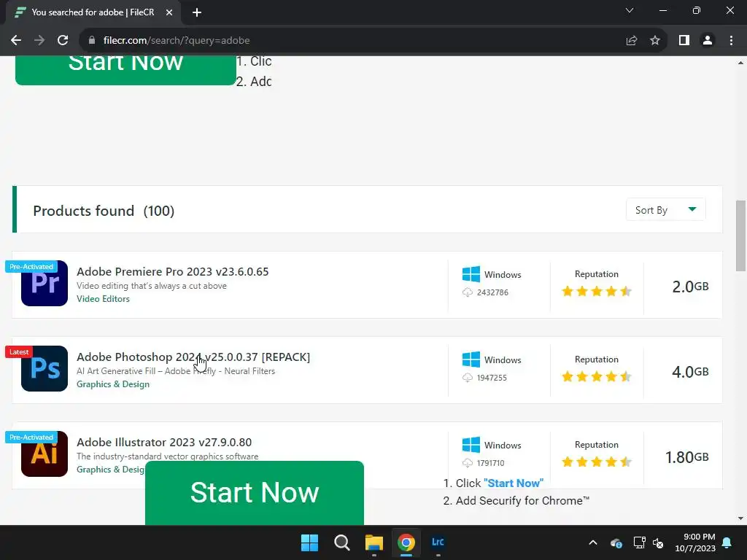The width and height of the screenshot is (747, 560).
Task: Open Lightroom Classic from taskbar
Action: (438, 542)
